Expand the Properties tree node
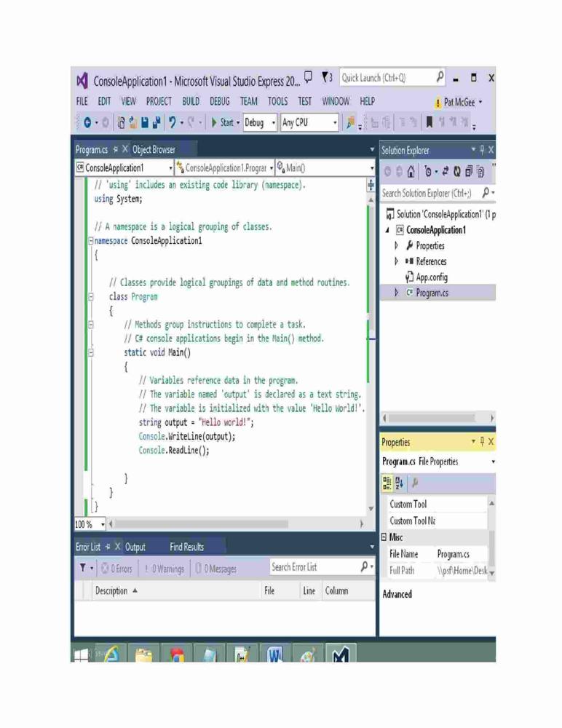Screen dimensions: 562x728 coord(396,245)
